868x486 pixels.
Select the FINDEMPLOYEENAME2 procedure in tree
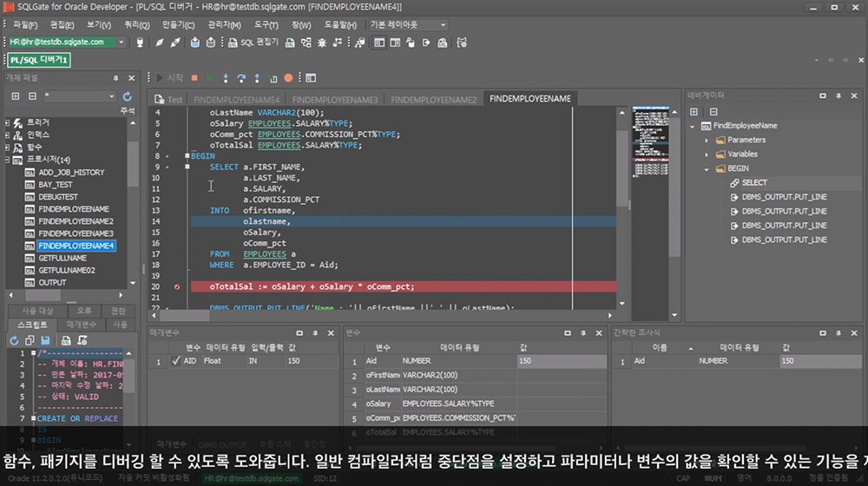tap(76, 221)
